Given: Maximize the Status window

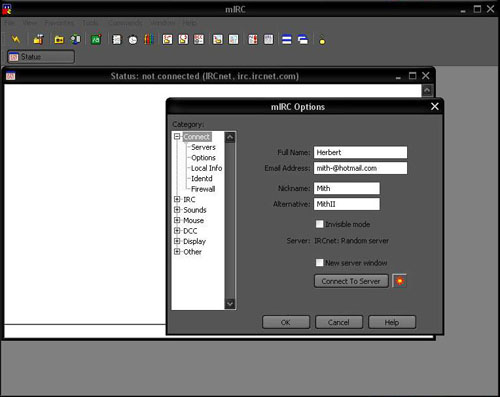Looking at the screenshot, I should (412, 76).
